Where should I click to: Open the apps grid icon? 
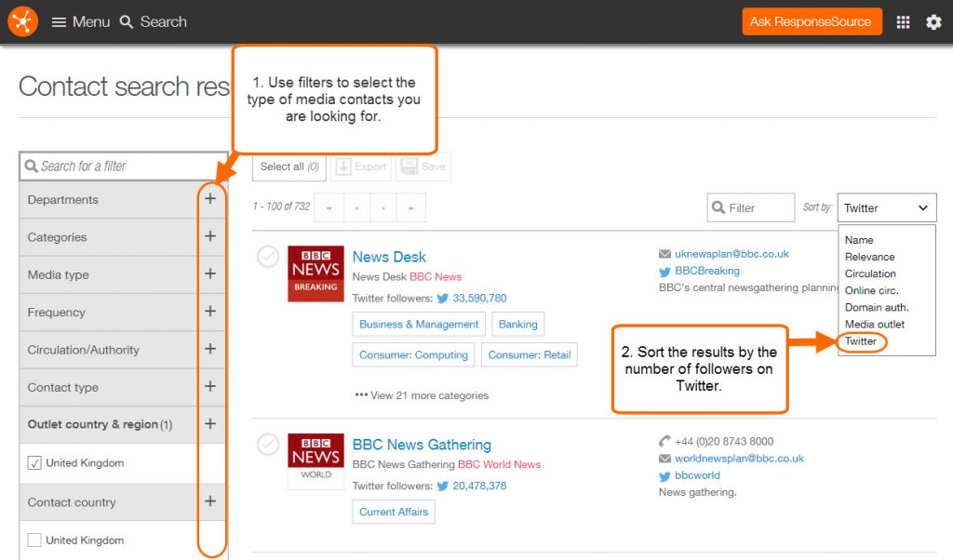pos(903,22)
